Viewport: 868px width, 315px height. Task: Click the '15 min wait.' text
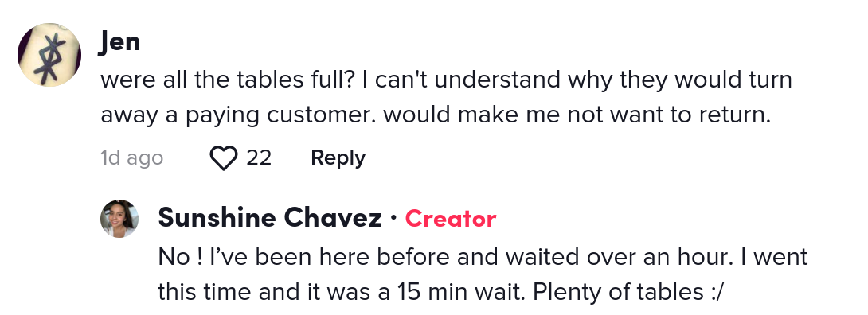click(x=460, y=293)
